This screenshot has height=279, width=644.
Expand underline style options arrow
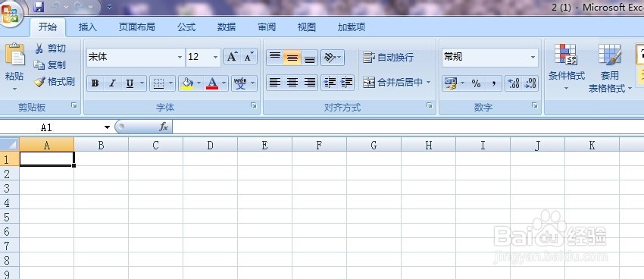(x=142, y=83)
